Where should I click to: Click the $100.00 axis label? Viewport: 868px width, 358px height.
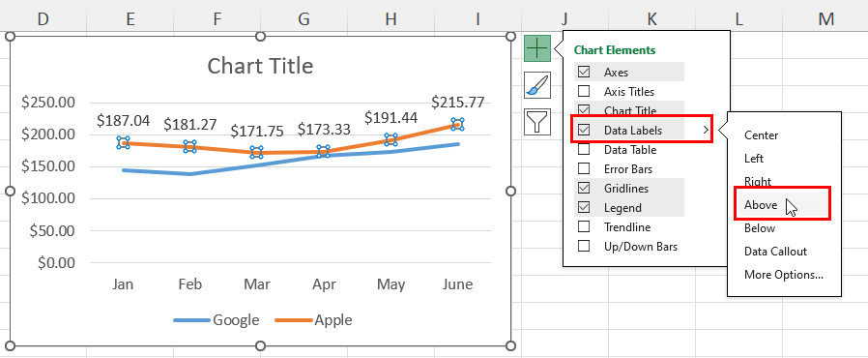[48, 198]
